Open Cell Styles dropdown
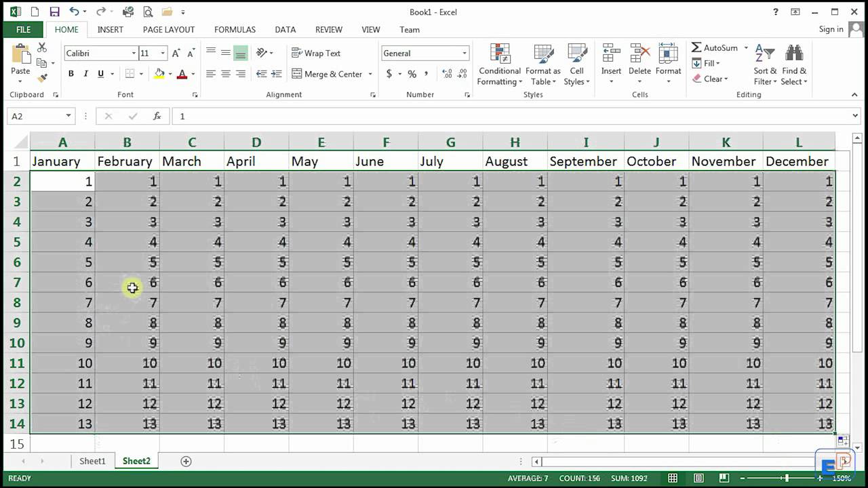Viewport: 868px width, 488px height. (x=577, y=65)
